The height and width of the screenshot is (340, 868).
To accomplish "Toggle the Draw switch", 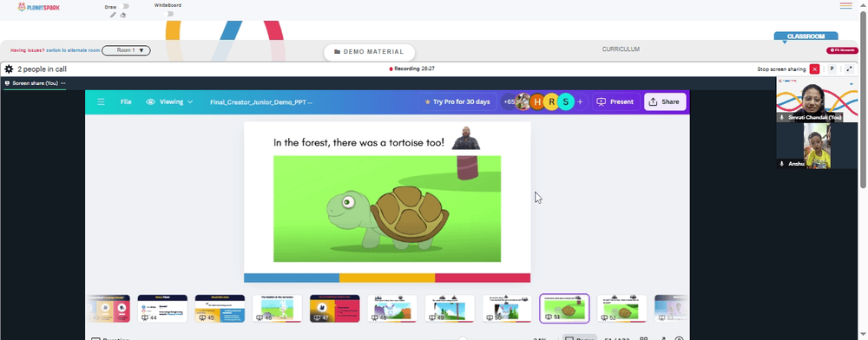I will tap(124, 7).
